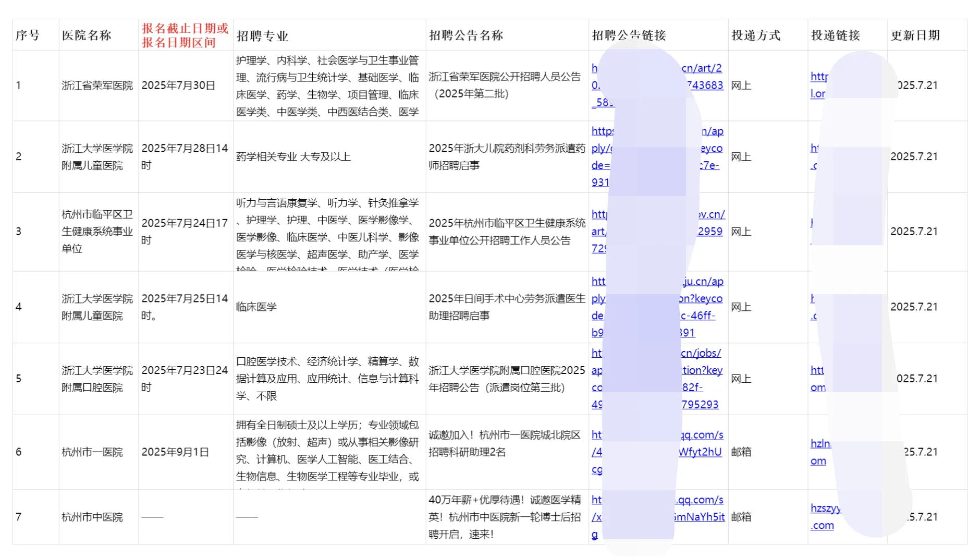Open email link starting with hzln
This screenshot has width=980, height=557.
pos(821,452)
